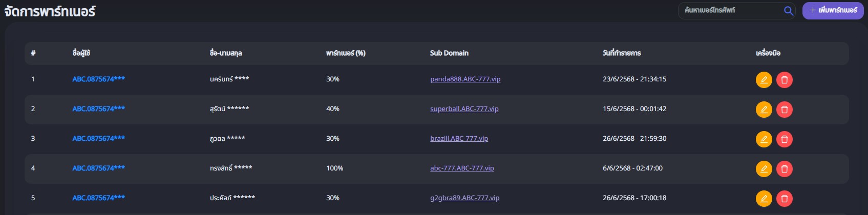Edit the superball partner entry
Viewport: 868px width, 215px height.
[764, 110]
